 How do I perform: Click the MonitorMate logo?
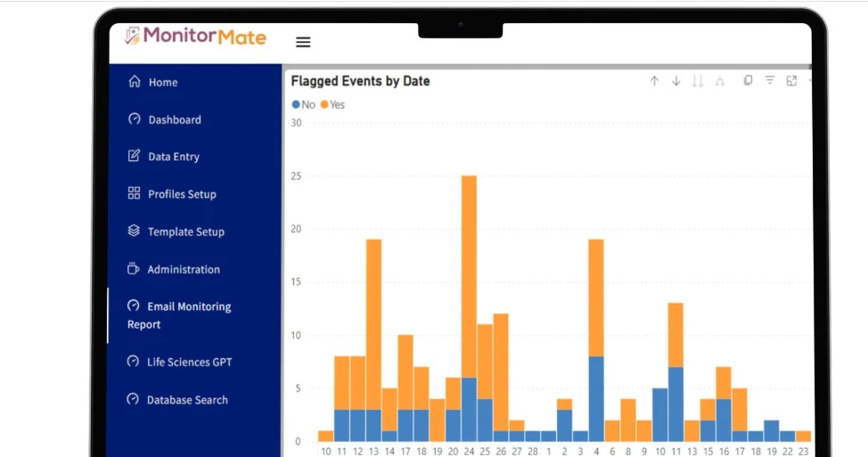click(195, 37)
